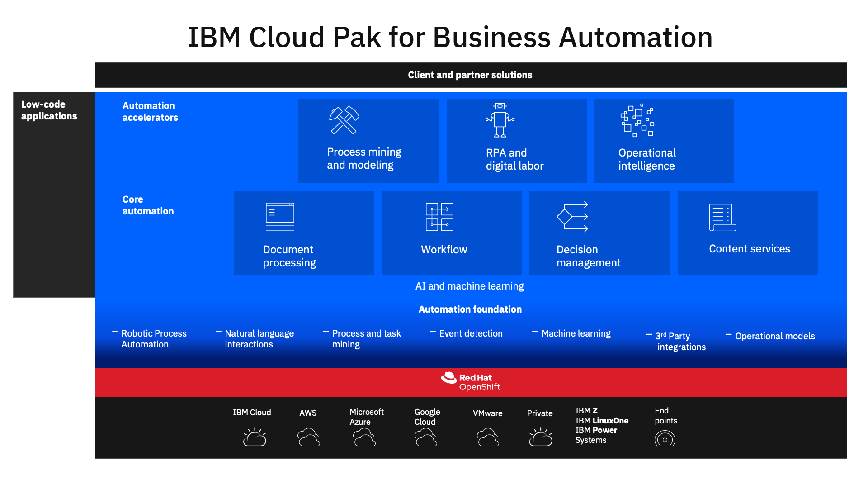Select the Low-code applications panel

click(54, 195)
